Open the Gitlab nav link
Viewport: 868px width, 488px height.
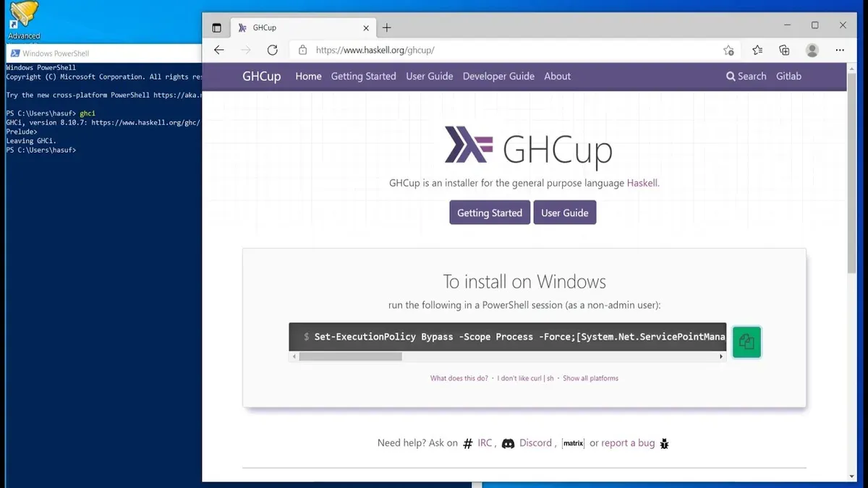click(788, 76)
